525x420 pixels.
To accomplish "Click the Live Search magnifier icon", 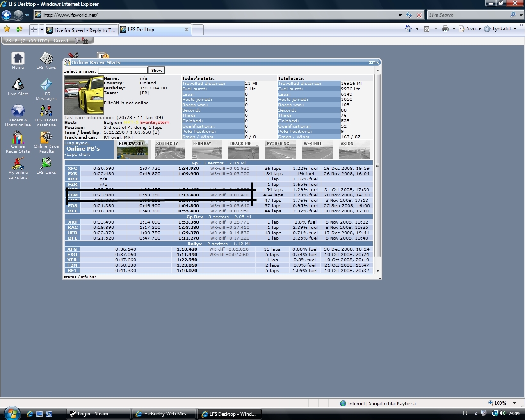I will pyautogui.click(x=513, y=15).
